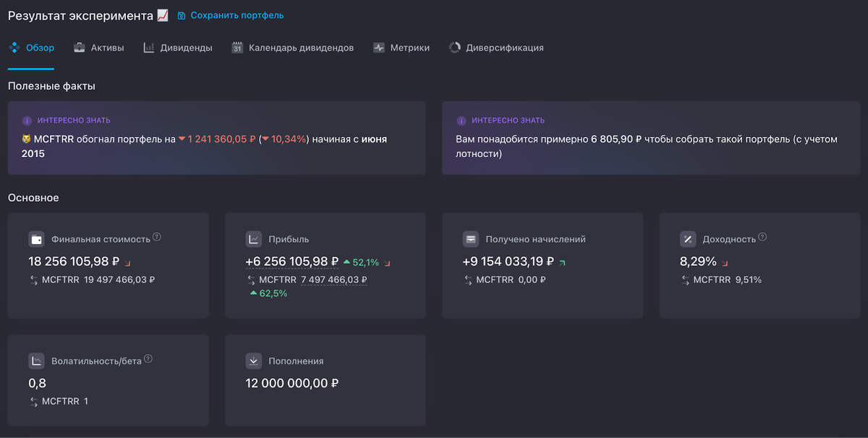Click the percent icon on Доходность card
868x438 pixels.
pos(688,239)
